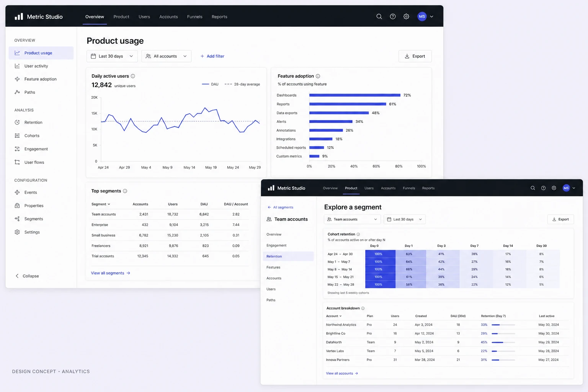
Task: Open the Users tab in top navigation
Action: point(144,17)
